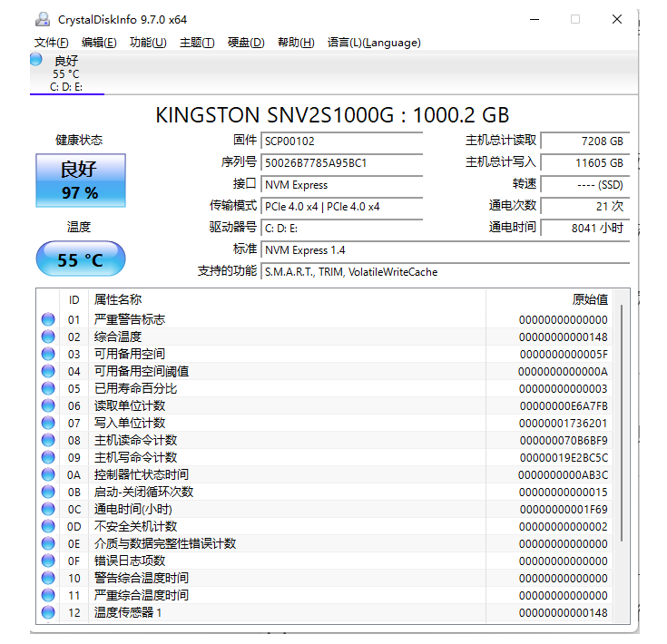
Task: Click raw value 000000070B6BF9
Action: point(564,441)
